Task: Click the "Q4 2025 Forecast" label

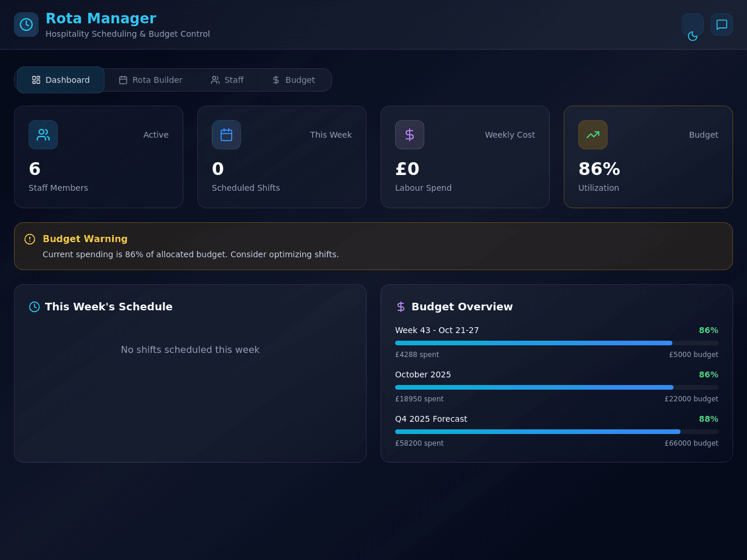Action: pos(431,419)
